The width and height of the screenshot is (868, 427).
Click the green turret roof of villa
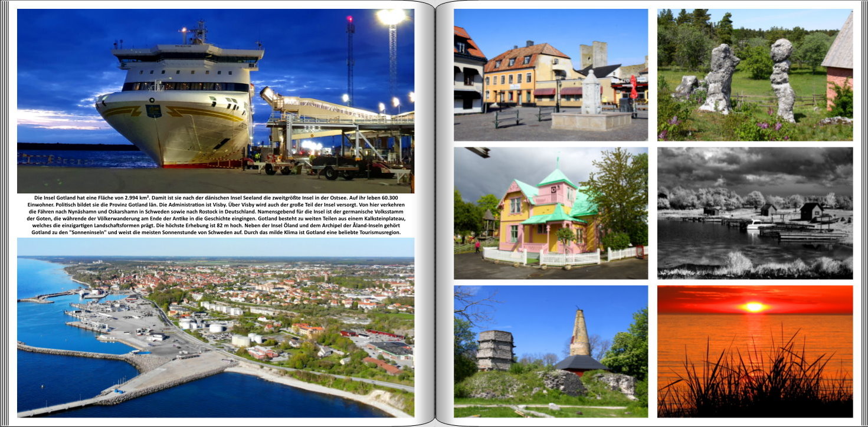557,176
